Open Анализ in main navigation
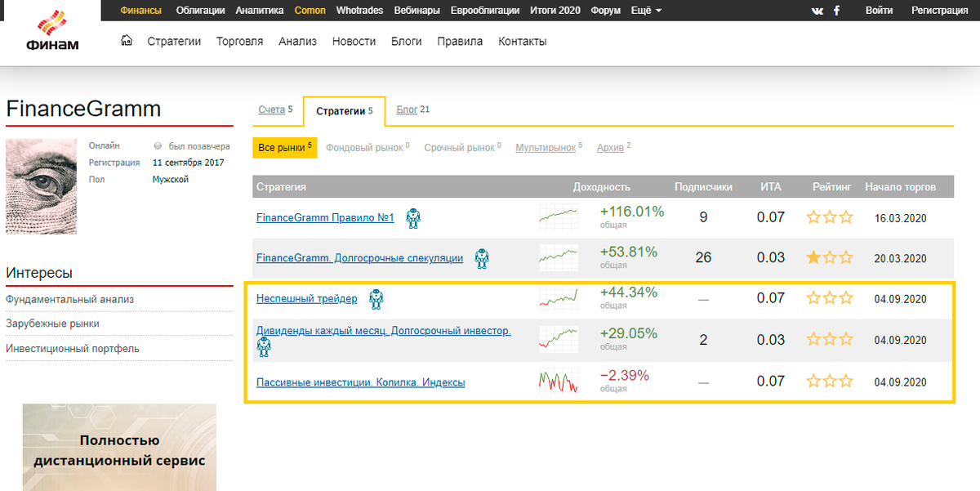 coord(297,41)
